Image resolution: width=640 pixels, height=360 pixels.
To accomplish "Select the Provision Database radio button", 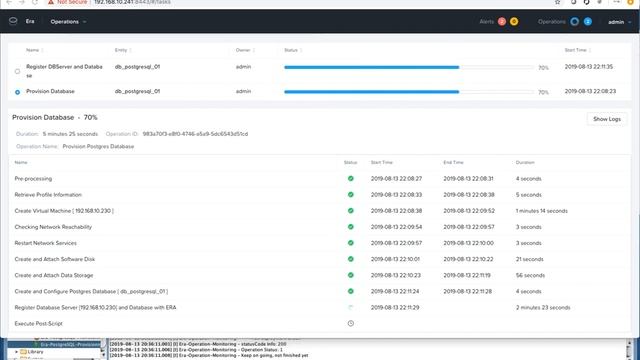I will 18,92.
